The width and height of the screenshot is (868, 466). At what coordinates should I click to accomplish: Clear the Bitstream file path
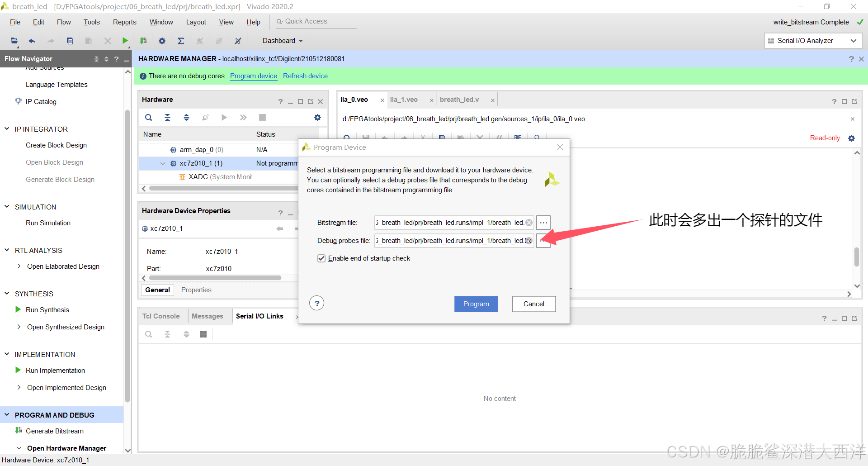pyautogui.click(x=529, y=223)
